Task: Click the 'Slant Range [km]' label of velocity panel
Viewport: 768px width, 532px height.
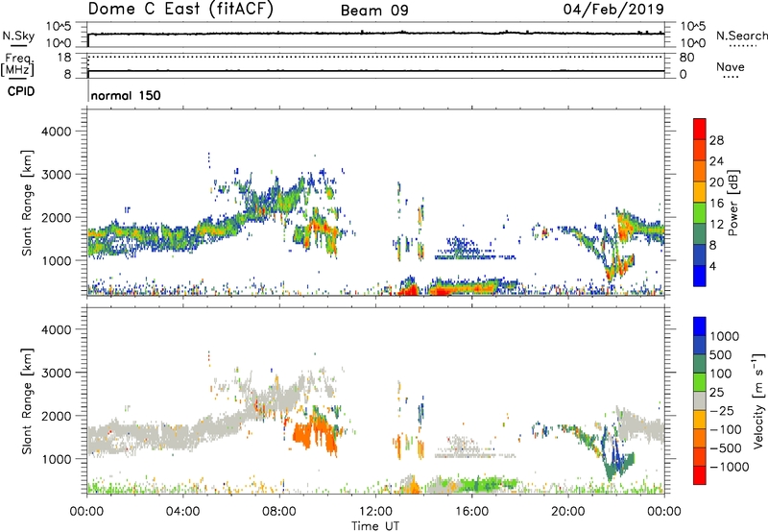Action: point(27,400)
